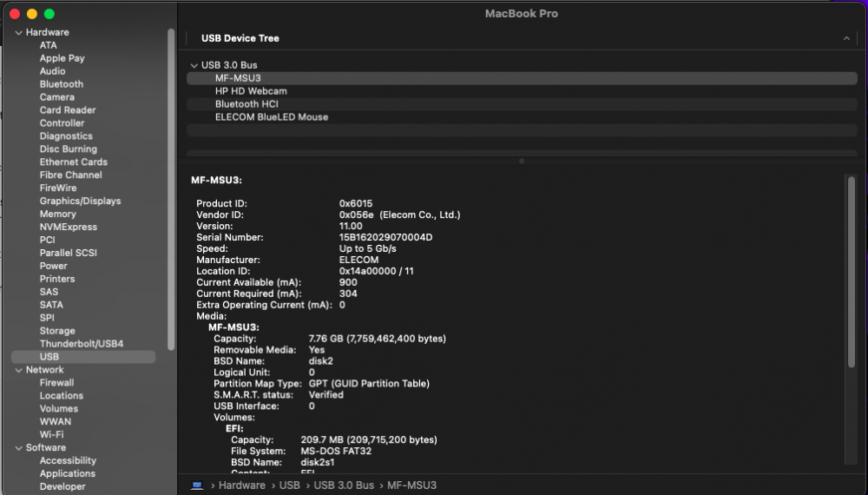Viewport: 868px width, 495px height.
Task: Select Controller in the sidebar
Action: (62, 123)
